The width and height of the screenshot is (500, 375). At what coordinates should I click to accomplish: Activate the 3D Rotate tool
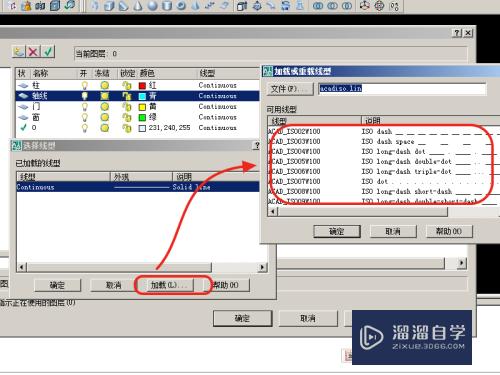click(379, 5)
